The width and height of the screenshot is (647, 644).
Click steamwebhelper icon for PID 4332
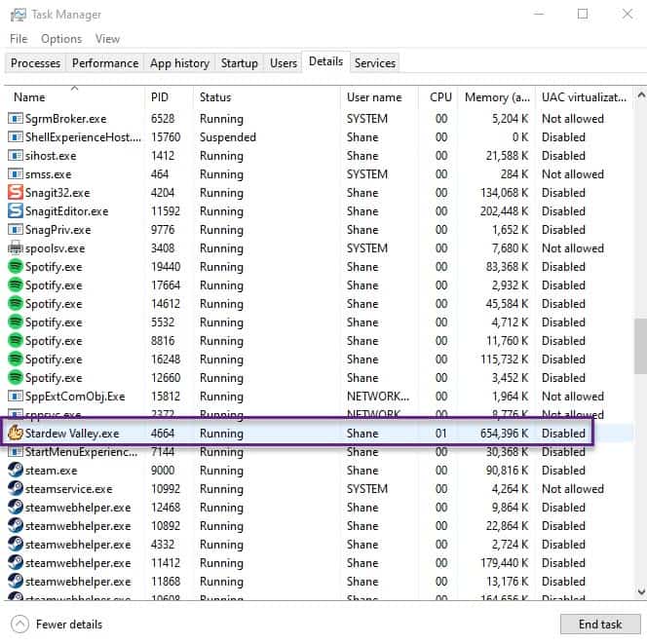(x=16, y=545)
